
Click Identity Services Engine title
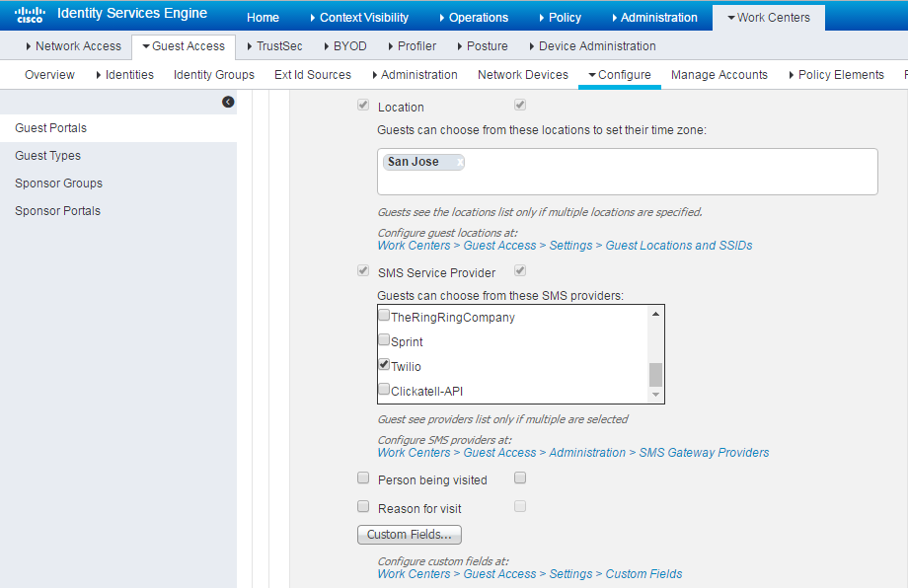pos(132,13)
